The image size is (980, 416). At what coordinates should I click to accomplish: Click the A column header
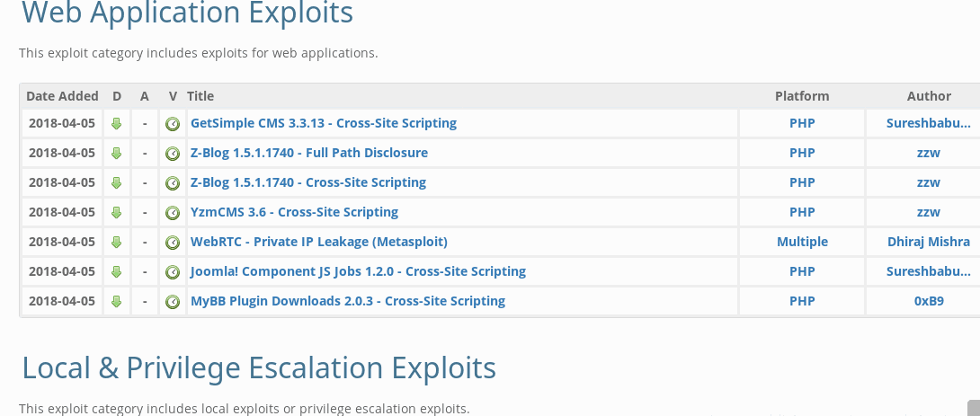pos(145,96)
